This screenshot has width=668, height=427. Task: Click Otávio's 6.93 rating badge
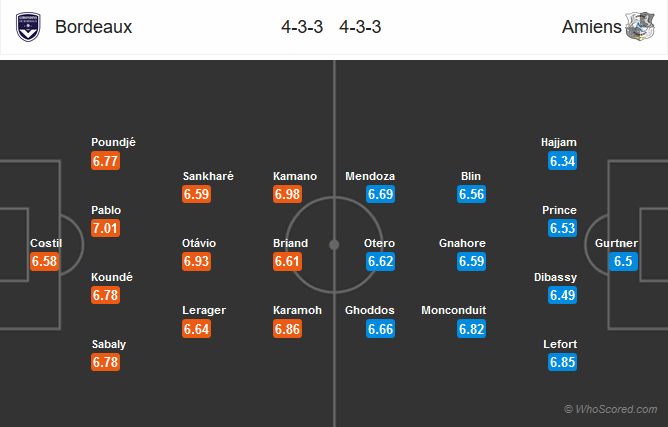(x=196, y=261)
